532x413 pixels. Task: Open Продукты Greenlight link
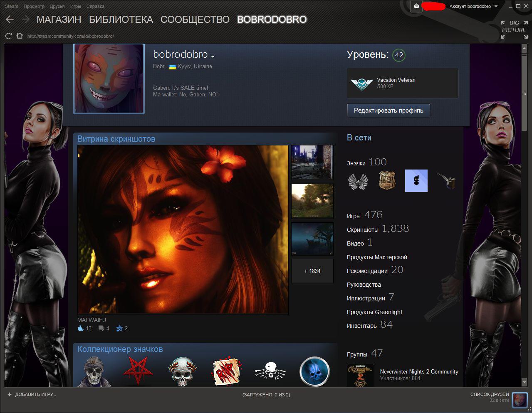point(374,312)
